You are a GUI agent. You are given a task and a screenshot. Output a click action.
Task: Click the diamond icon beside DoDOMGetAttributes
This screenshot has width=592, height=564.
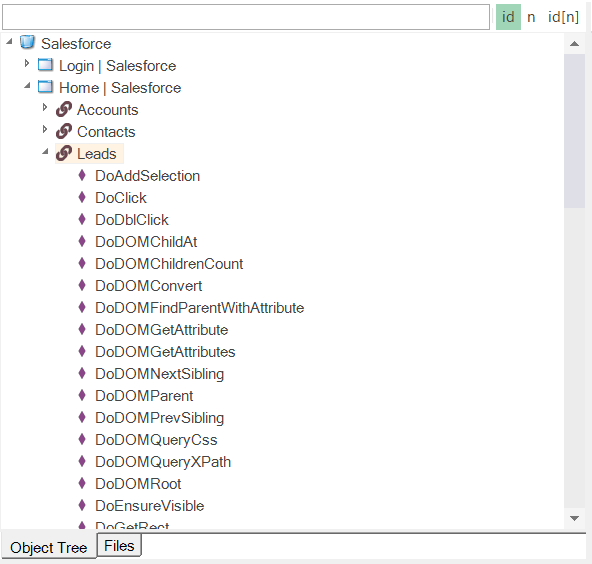82,351
